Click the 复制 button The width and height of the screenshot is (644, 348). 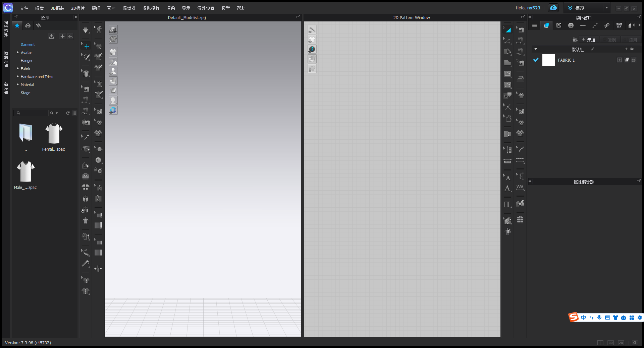coord(610,40)
